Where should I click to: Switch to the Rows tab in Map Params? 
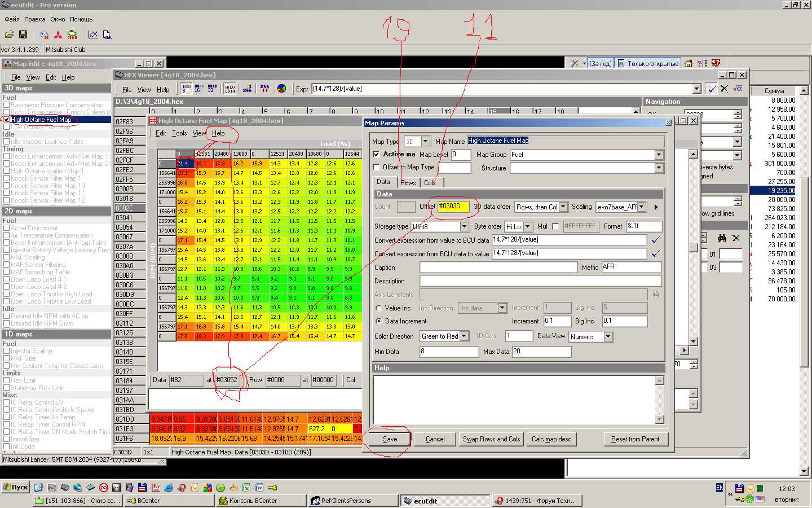(x=408, y=182)
